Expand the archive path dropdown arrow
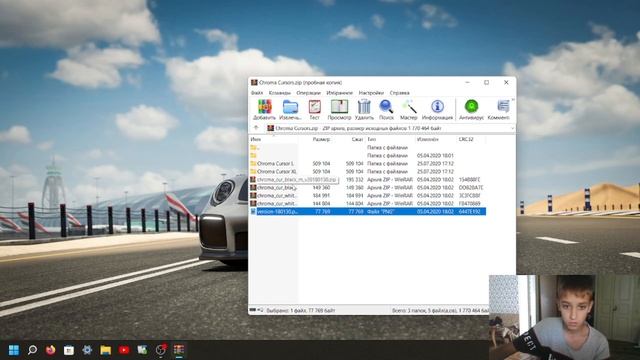Image resolution: width=640 pixels, height=360 pixels. [512, 128]
